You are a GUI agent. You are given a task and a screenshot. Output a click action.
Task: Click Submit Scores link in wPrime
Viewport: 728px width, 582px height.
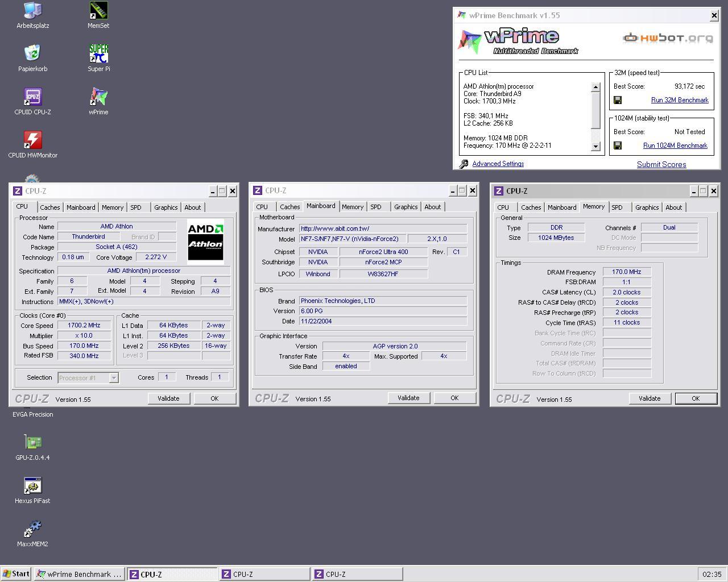point(661,164)
